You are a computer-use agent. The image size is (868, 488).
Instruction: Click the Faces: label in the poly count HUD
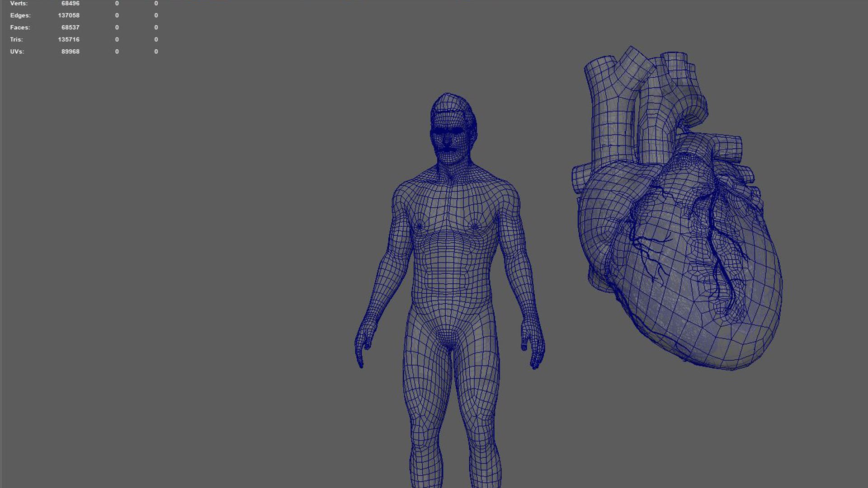pos(20,28)
